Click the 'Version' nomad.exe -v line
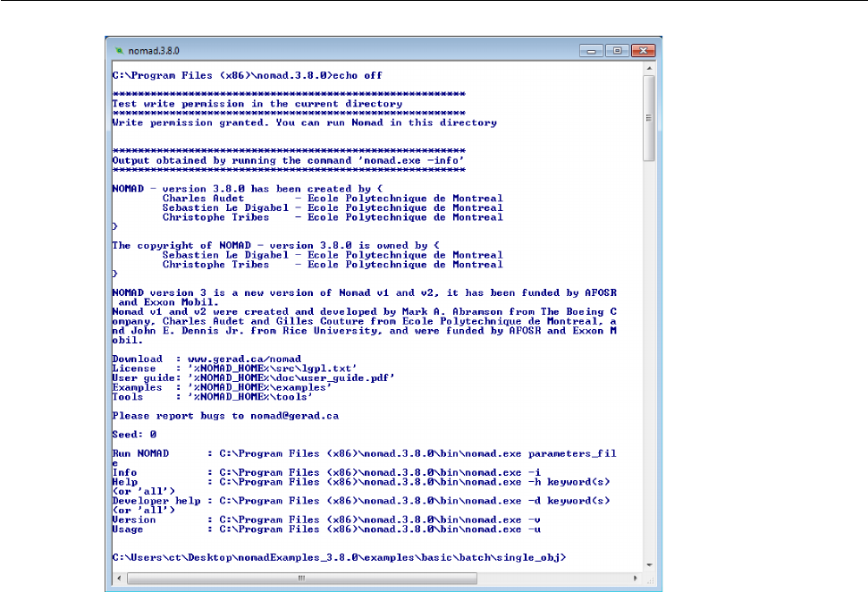 [x=326, y=520]
